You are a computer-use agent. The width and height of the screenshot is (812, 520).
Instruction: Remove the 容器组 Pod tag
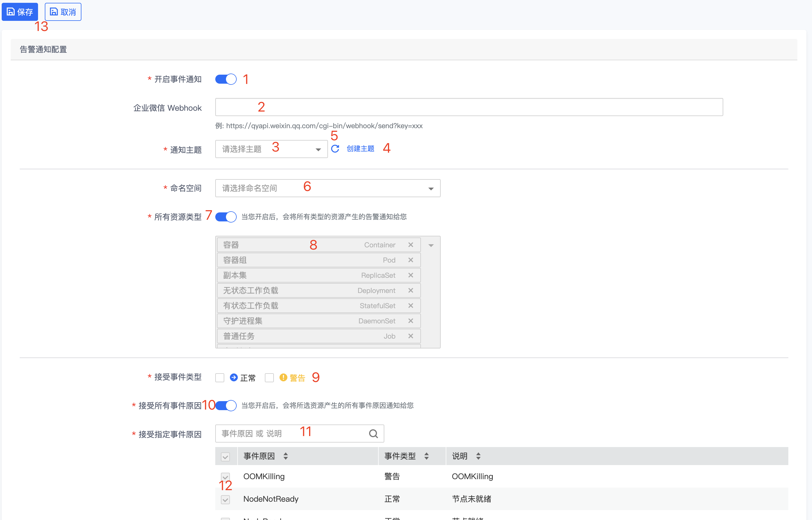pos(411,260)
